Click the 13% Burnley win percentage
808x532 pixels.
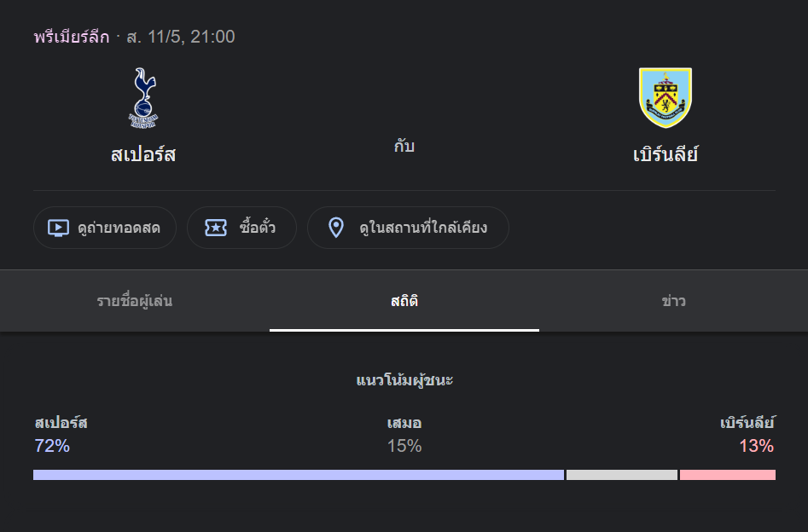(x=756, y=446)
